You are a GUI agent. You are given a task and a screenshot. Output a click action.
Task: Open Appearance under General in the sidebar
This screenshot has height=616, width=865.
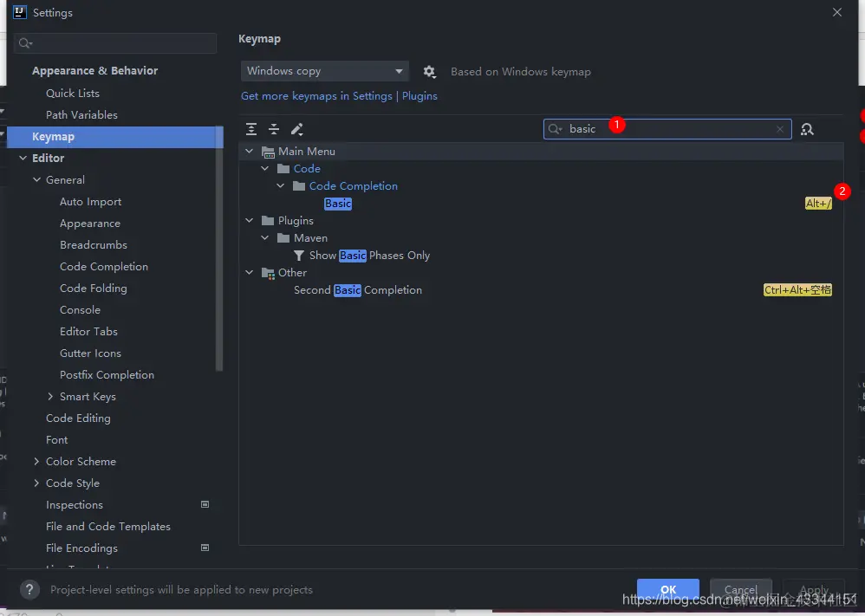(90, 224)
